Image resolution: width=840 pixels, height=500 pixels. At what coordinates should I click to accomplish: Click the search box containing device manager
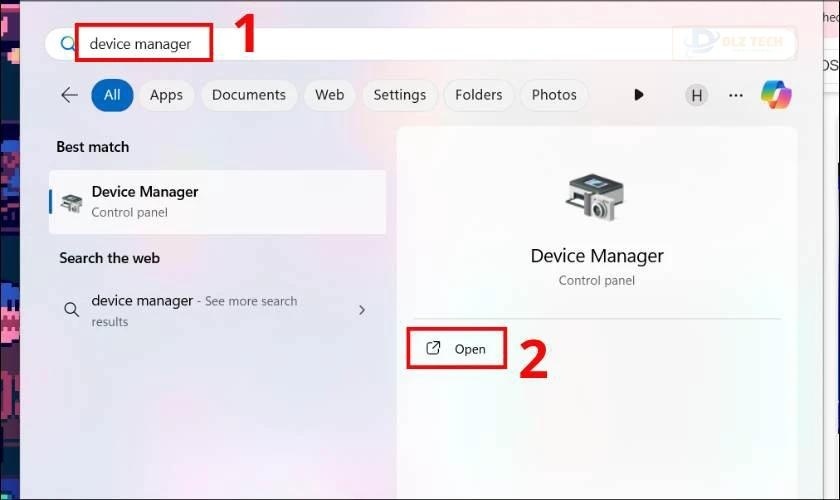(421, 43)
